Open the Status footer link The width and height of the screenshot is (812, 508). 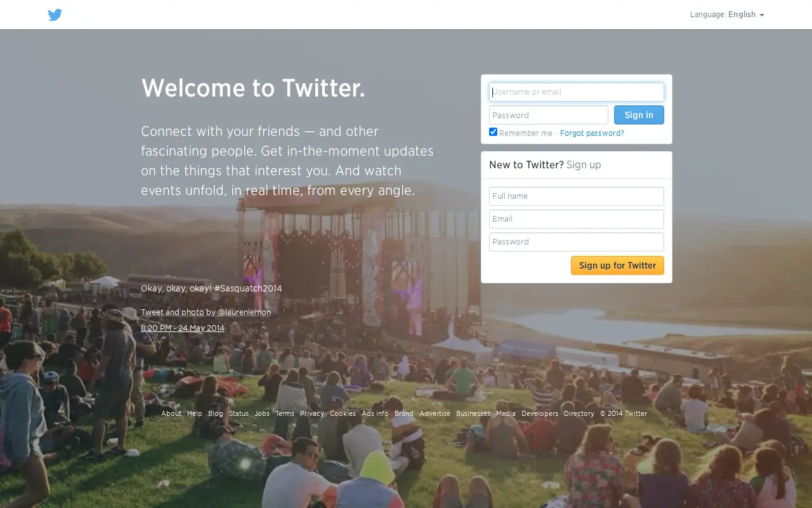(239, 413)
